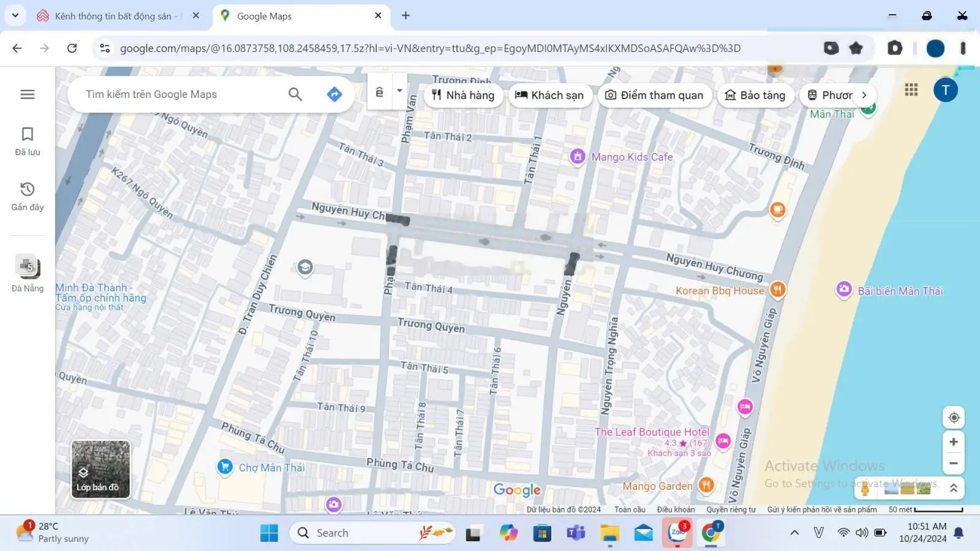Reload the current page
This screenshot has height=551, width=980.
(72, 48)
